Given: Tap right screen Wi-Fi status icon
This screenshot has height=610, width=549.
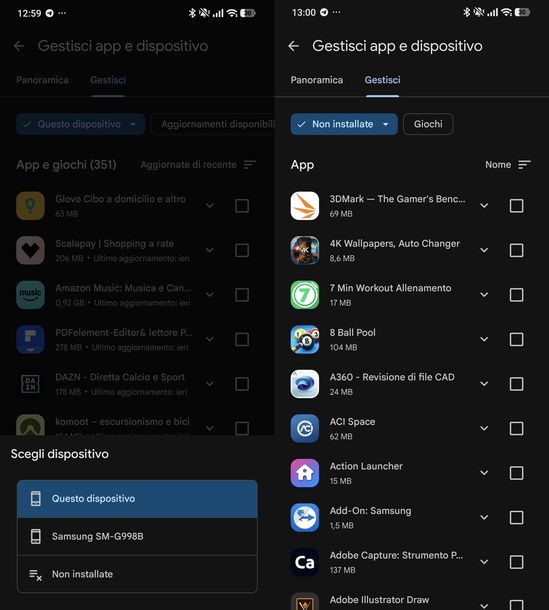Looking at the screenshot, I should tap(506, 12).
